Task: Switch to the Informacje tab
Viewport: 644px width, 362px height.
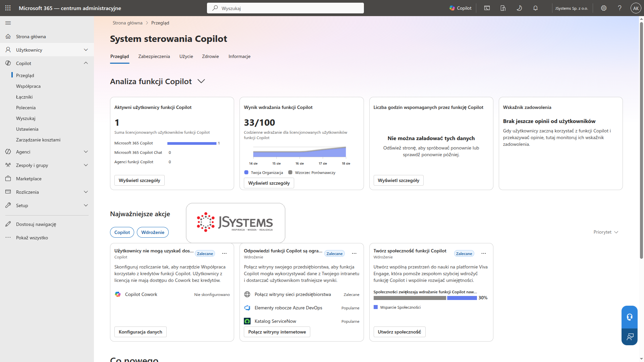Action: click(239, 56)
